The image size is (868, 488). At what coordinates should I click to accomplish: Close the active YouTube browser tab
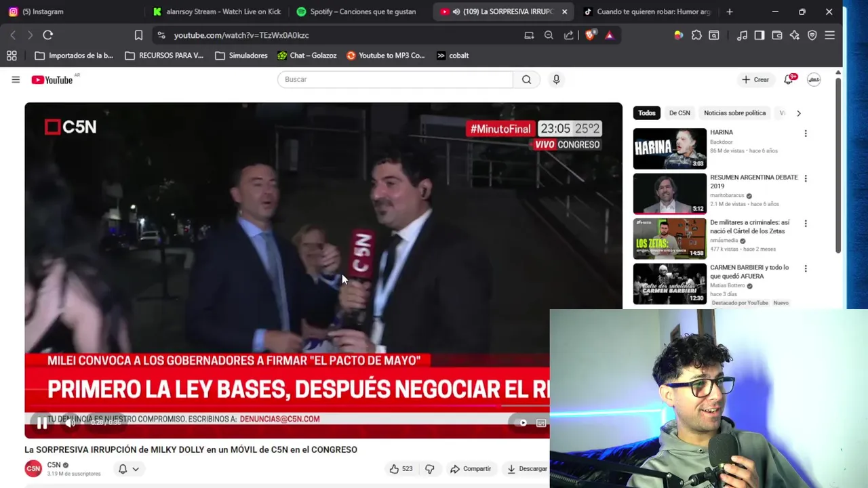564,12
